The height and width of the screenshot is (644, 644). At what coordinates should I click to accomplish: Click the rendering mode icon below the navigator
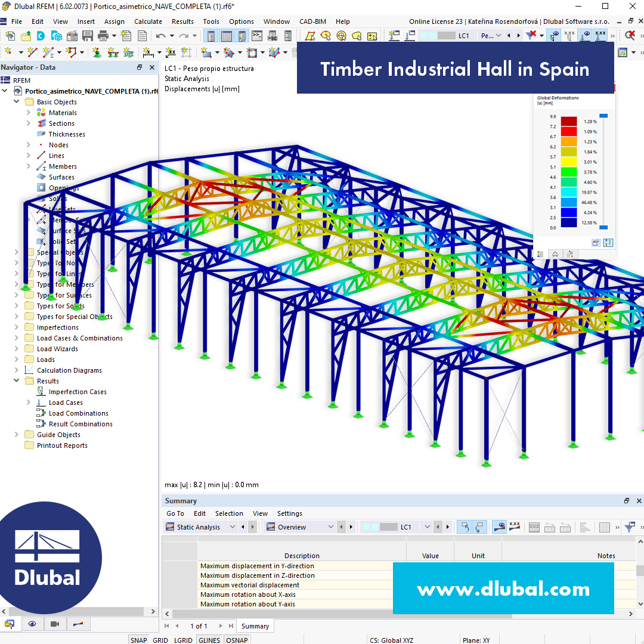[10, 624]
